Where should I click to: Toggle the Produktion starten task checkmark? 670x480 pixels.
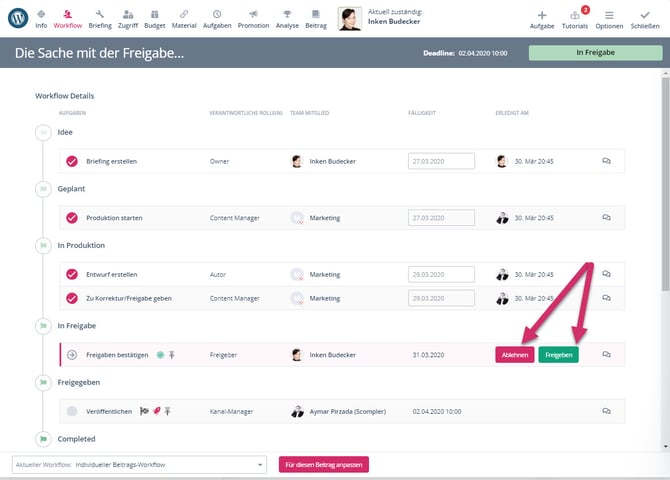pyautogui.click(x=72, y=218)
